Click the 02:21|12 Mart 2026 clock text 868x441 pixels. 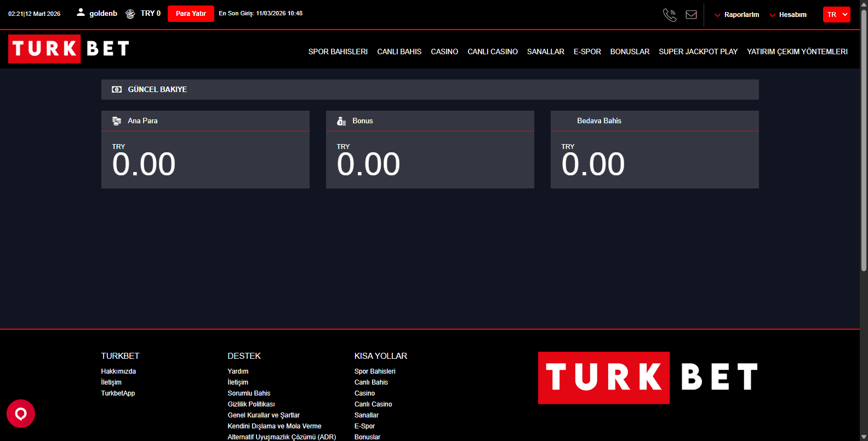point(35,14)
